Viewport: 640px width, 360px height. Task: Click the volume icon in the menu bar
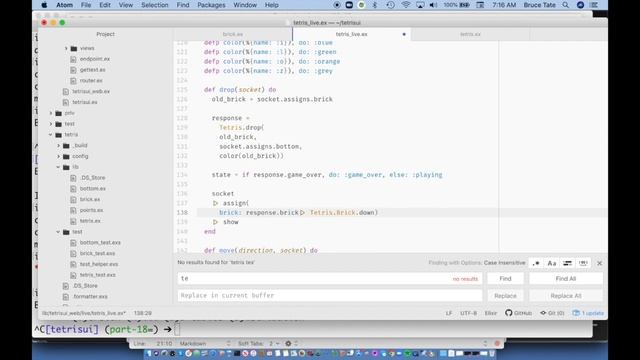point(433,5)
